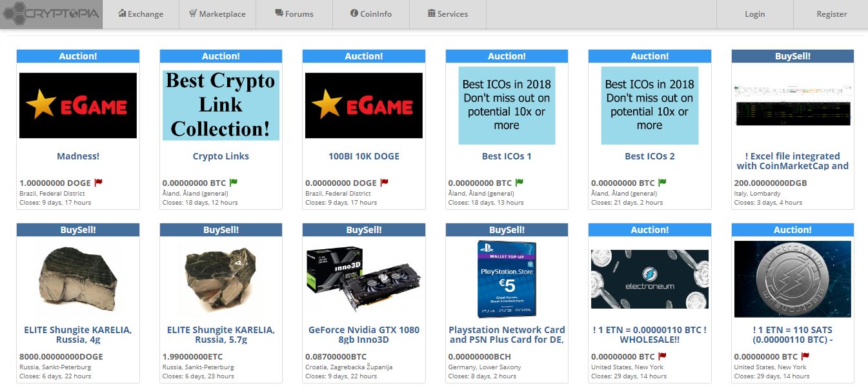This screenshot has height=388, width=868.
Task: Open the Exchange menu
Action: point(141,14)
